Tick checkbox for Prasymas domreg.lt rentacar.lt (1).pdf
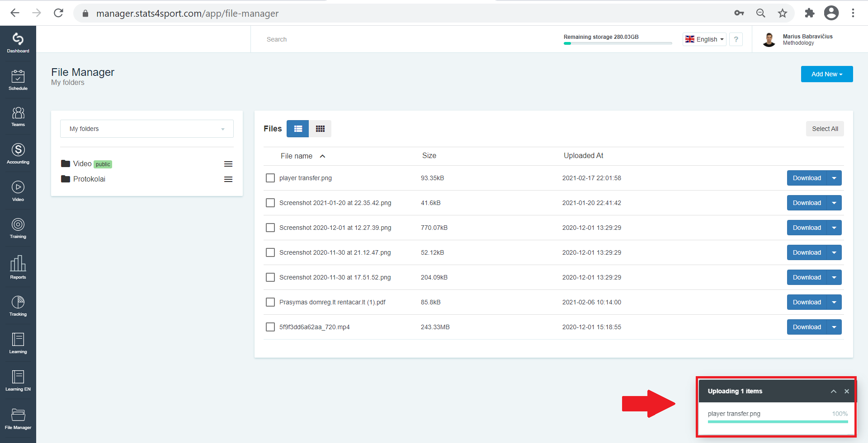Screen dimensions: 868x443 (270, 302)
